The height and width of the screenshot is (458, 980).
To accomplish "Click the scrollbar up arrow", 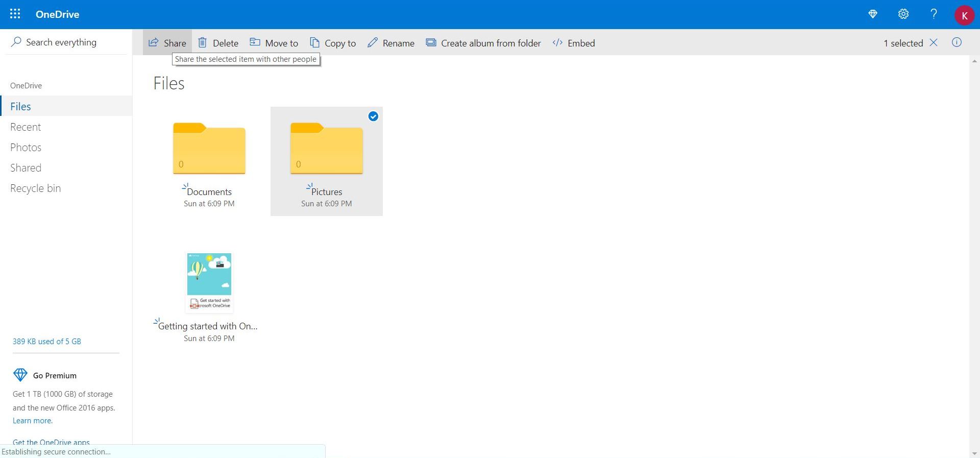I will 974,61.
